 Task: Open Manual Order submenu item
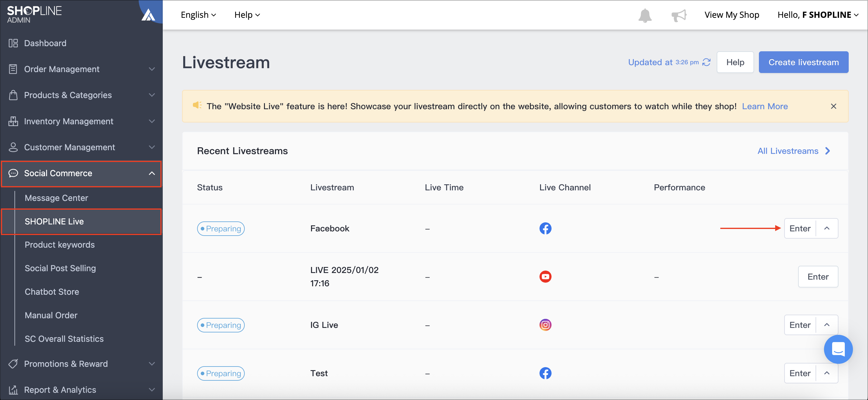(x=51, y=315)
